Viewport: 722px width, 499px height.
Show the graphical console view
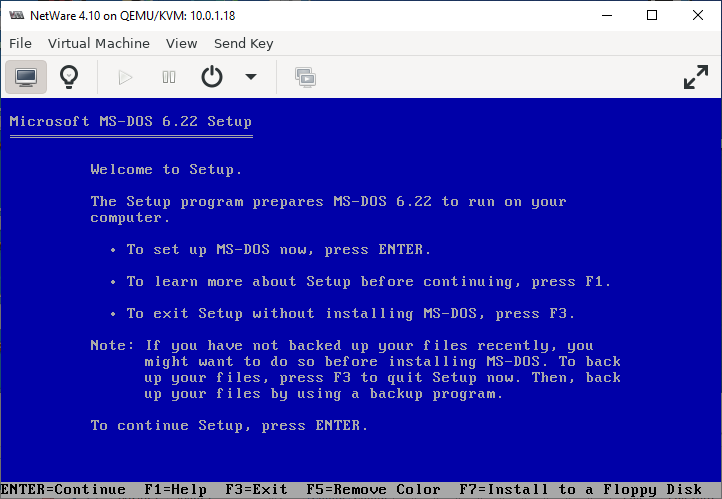pos(26,77)
